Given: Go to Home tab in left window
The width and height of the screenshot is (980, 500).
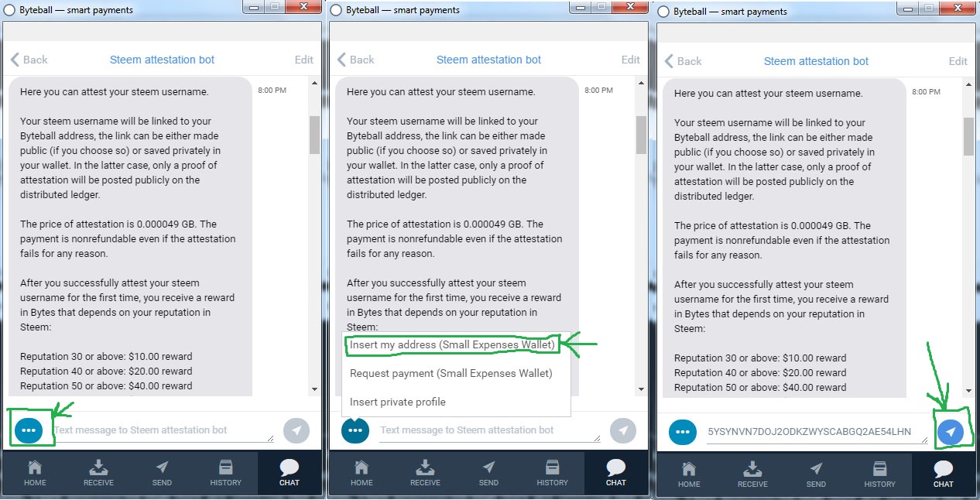Looking at the screenshot, I should click(x=35, y=473).
